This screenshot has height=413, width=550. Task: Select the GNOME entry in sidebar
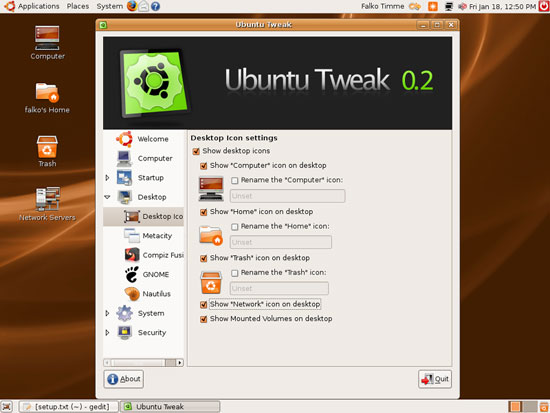[156, 274]
